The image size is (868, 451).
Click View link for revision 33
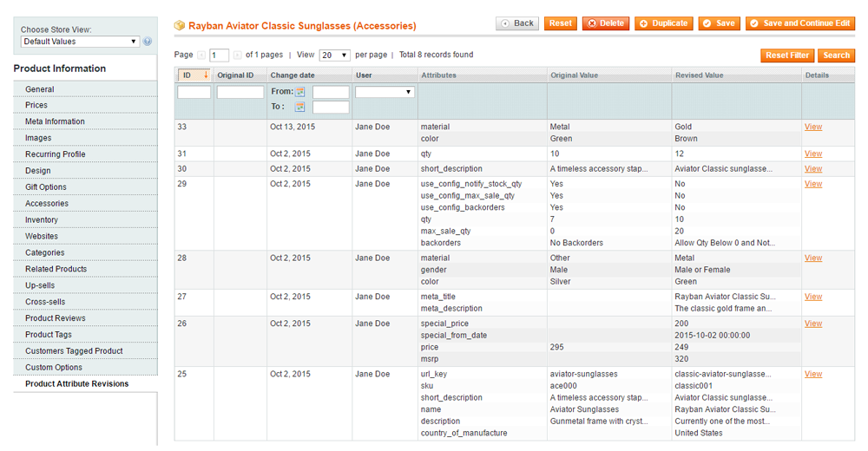(x=812, y=127)
